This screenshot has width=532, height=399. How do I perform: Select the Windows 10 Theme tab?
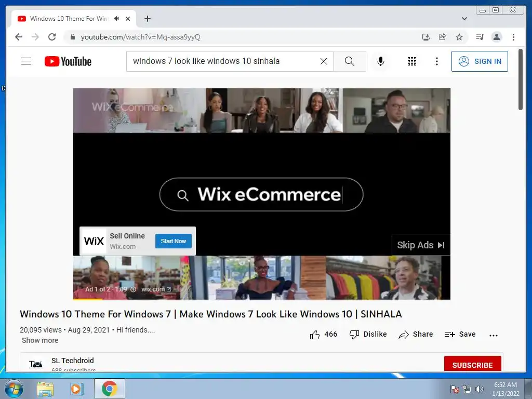coord(68,19)
